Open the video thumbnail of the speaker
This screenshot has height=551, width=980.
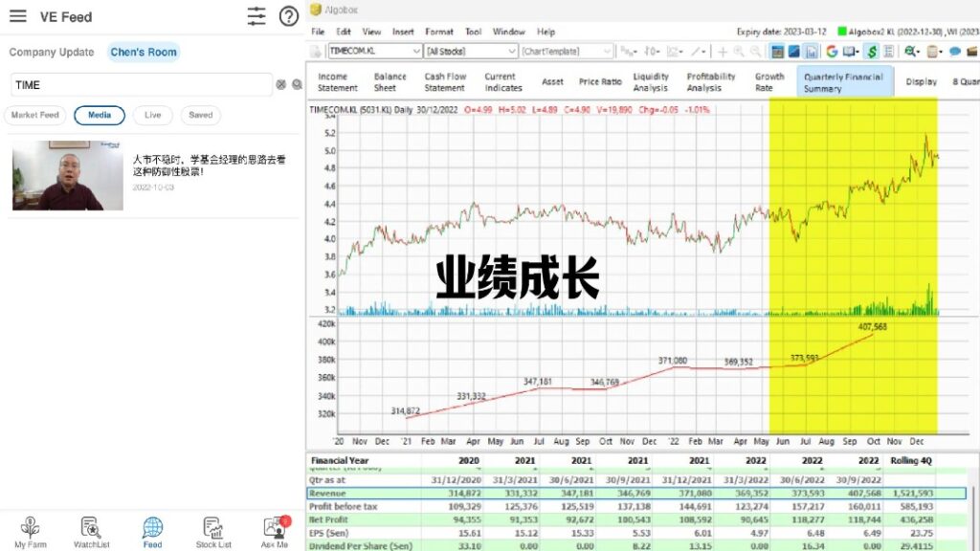pos(68,176)
